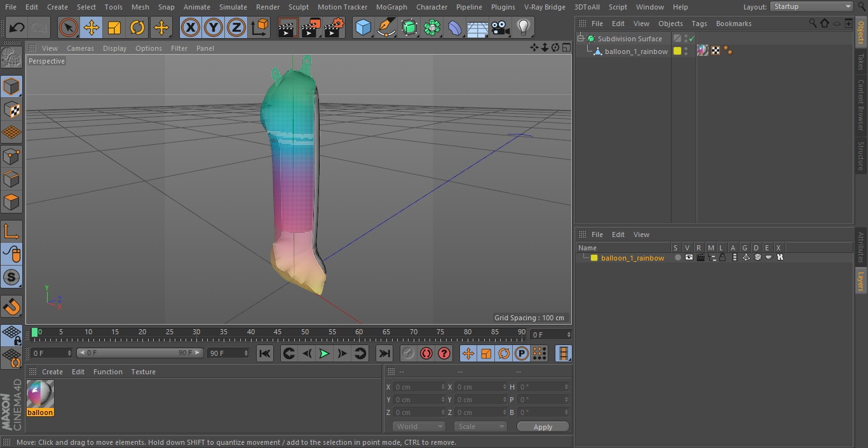Toggle Autokeying button
Image resolution: width=868 pixels, height=448 pixels.
coord(426,353)
